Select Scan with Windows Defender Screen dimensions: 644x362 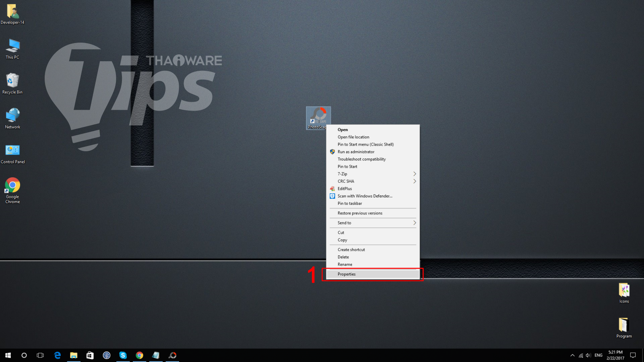tap(373, 196)
